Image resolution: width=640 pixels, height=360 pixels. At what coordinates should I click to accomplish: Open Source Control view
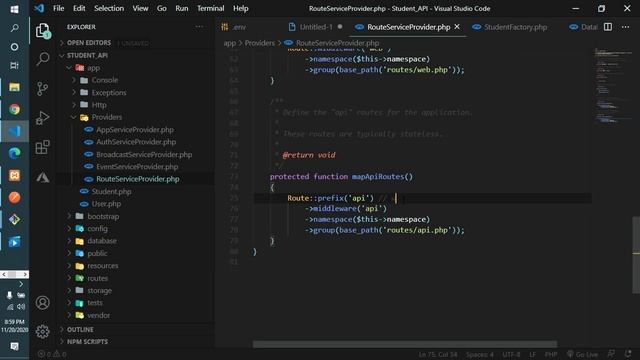[x=42, y=89]
